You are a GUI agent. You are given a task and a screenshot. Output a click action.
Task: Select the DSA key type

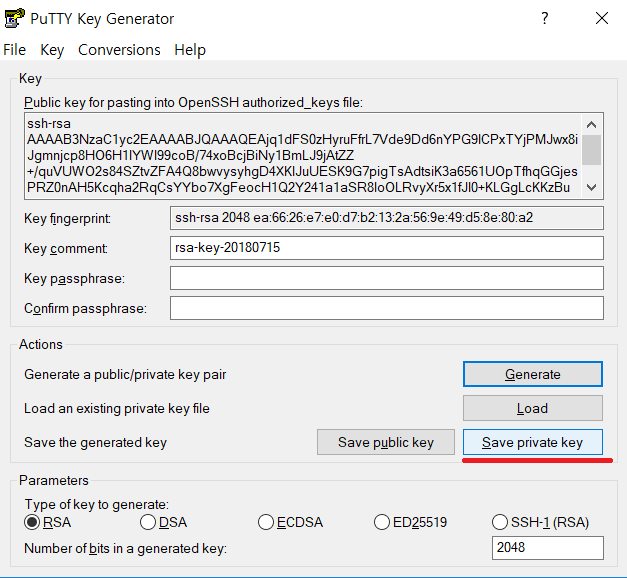(164, 522)
